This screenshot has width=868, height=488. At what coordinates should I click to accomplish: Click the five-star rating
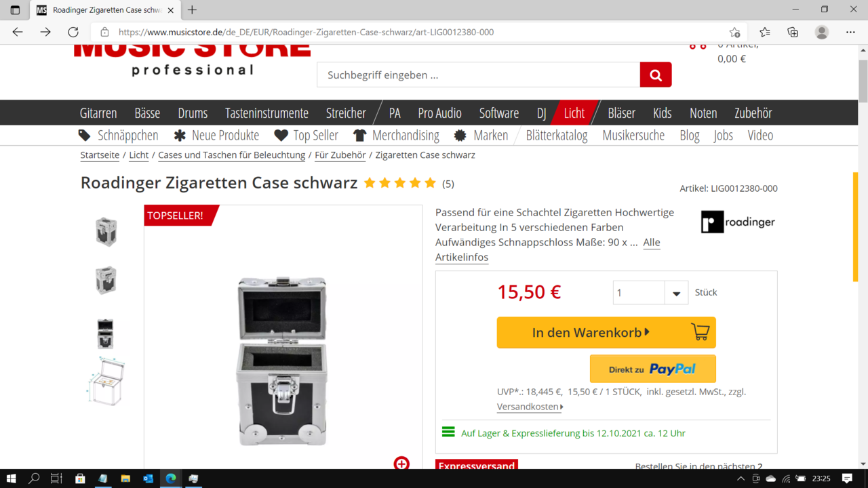click(400, 183)
